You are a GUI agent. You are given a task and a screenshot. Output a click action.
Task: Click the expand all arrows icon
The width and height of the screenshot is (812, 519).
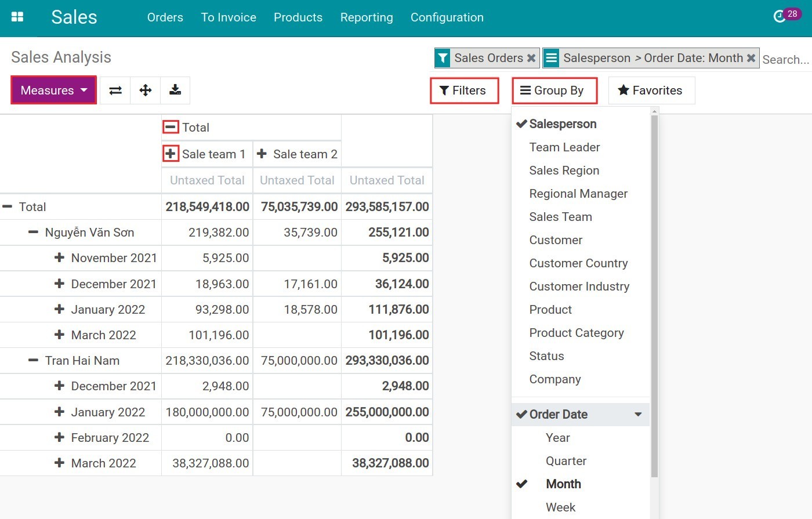146,90
